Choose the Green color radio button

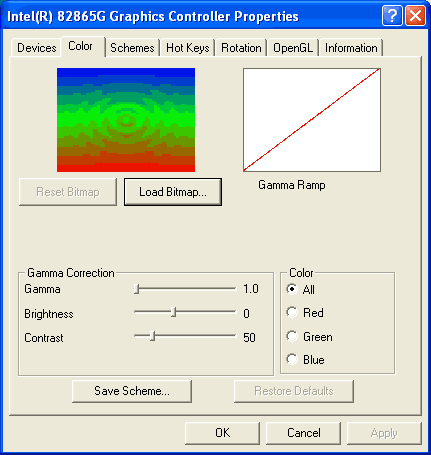click(x=292, y=336)
